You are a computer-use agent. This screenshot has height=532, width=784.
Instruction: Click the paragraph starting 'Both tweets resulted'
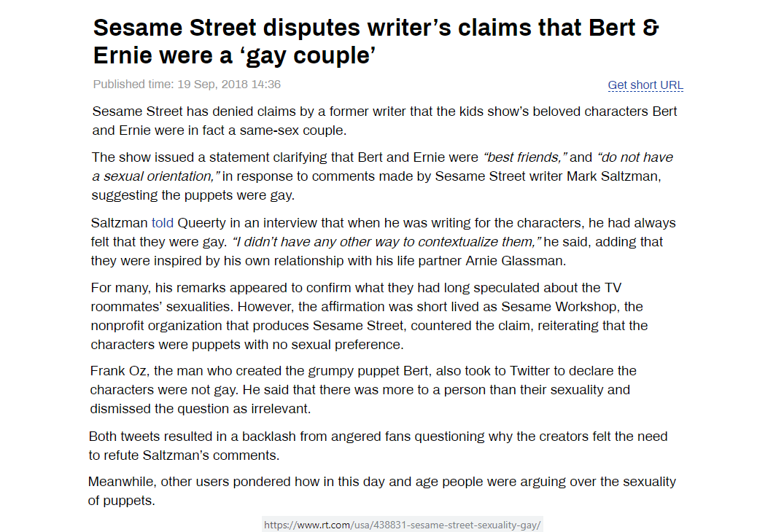click(x=378, y=446)
